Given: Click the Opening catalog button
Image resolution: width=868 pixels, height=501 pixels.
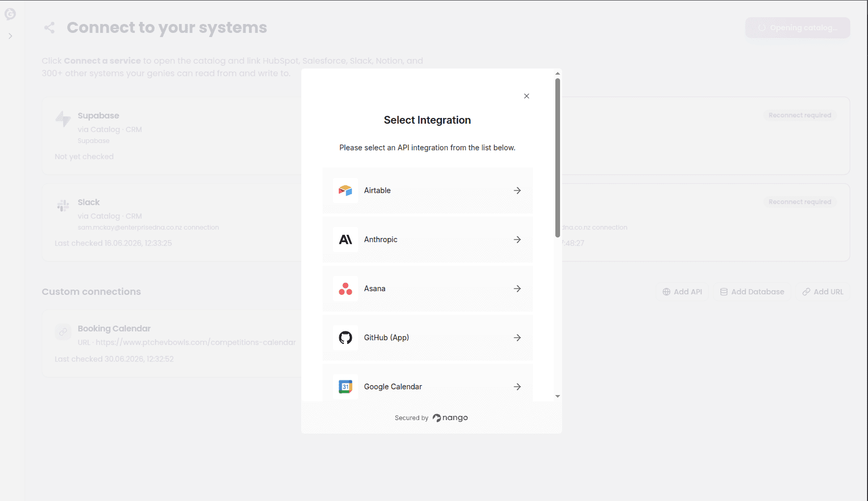Looking at the screenshot, I should click(x=798, y=28).
